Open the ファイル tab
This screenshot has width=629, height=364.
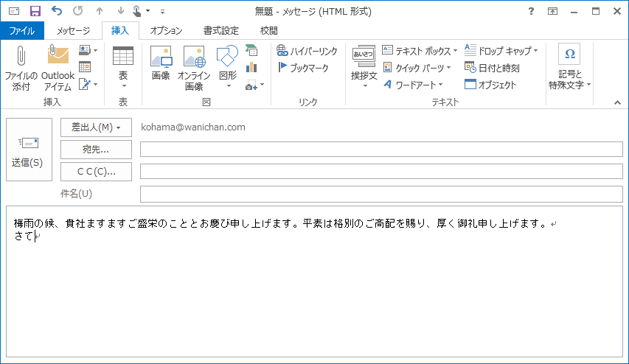tap(22, 30)
